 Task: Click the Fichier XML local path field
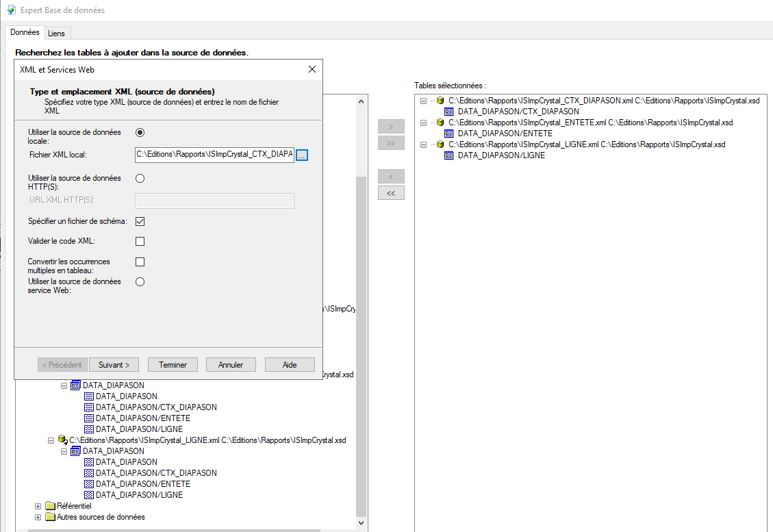(x=214, y=155)
